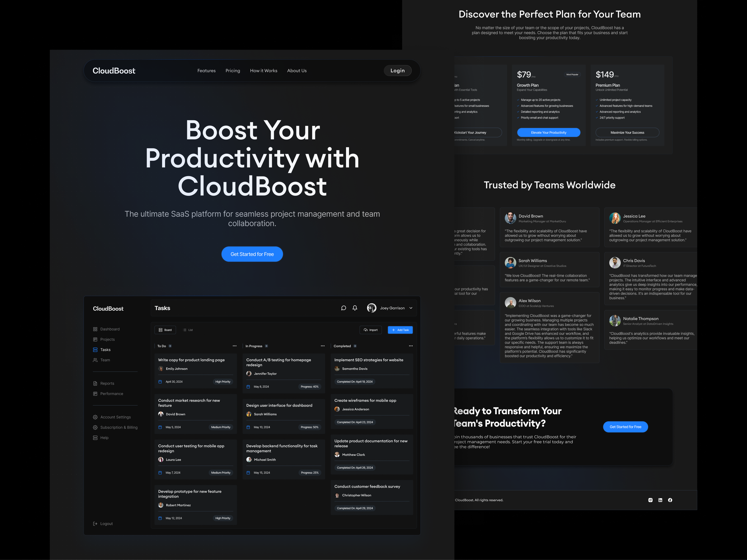
Task: Open Team in the sidebar
Action: (x=102, y=360)
